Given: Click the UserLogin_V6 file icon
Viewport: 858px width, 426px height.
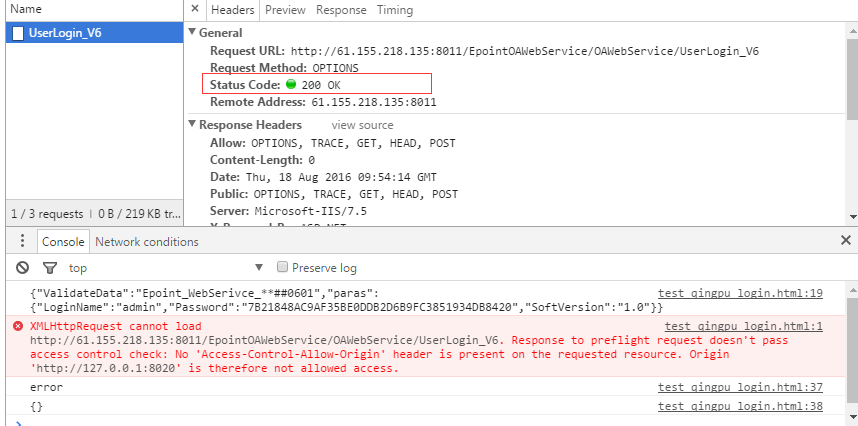Looking at the screenshot, I should pyautogui.click(x=18, y=33).
